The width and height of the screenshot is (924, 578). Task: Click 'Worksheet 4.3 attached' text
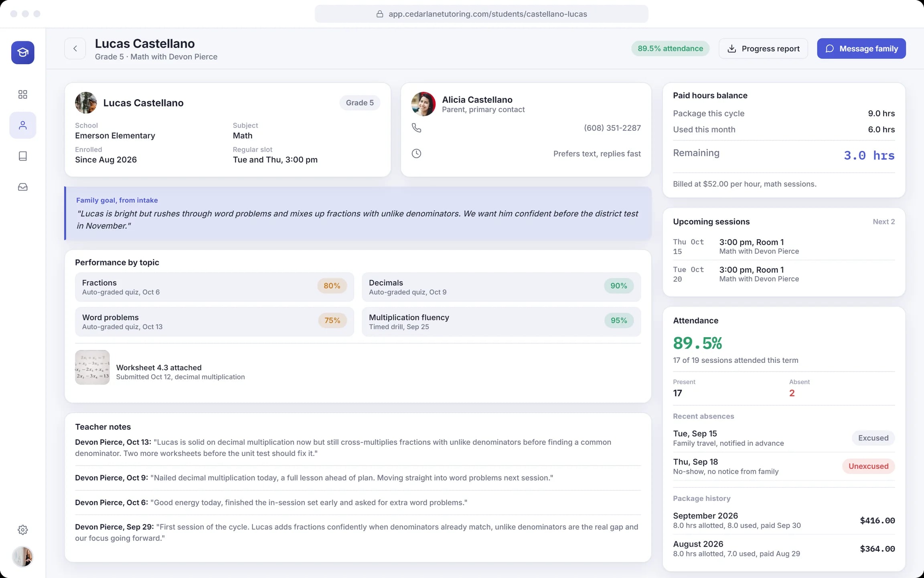159,367
